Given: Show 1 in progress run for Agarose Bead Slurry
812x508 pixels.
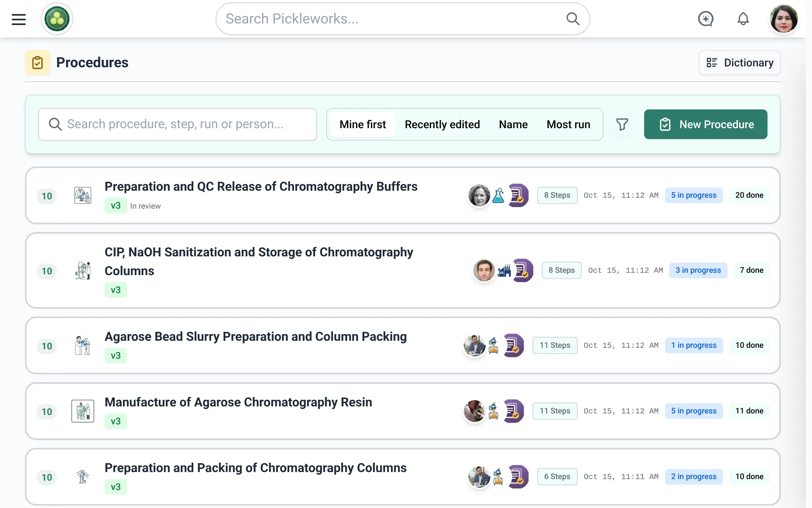Looking at the screenshot, I should pos(694,345).
